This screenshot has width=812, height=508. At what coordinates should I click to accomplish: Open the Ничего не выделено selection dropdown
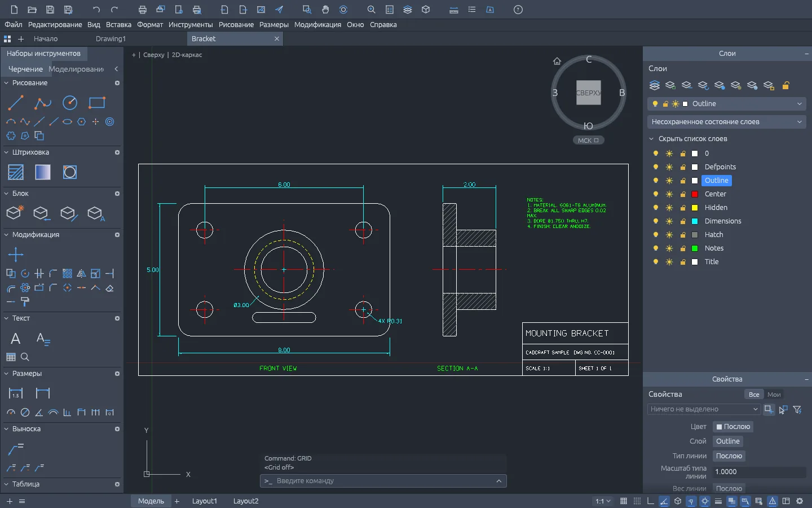704,409
